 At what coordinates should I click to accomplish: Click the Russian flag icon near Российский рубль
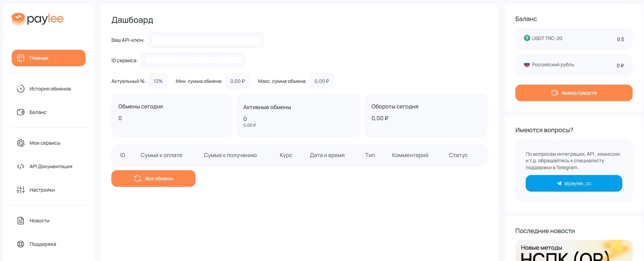click(527, 65)
